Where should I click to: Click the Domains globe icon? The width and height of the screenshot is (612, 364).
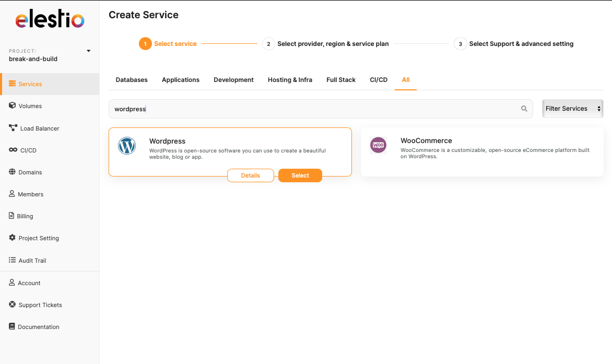[x=13, y=172]
